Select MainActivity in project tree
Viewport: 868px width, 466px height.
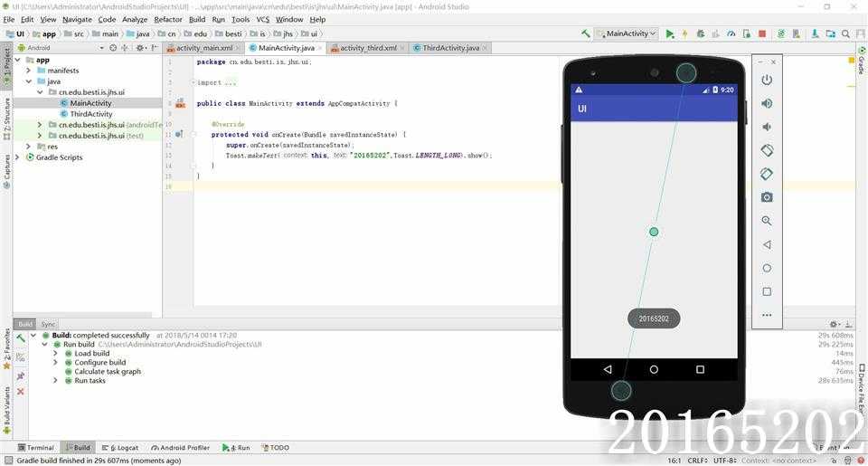[90, 103]
